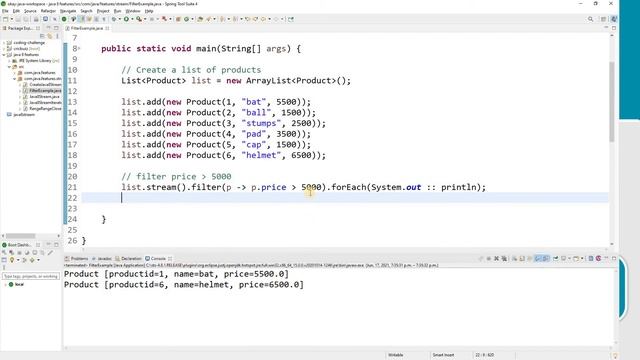Screen dimensions: 640x360
Task: Select the Javadoc tab
Action: pos(102,258)
